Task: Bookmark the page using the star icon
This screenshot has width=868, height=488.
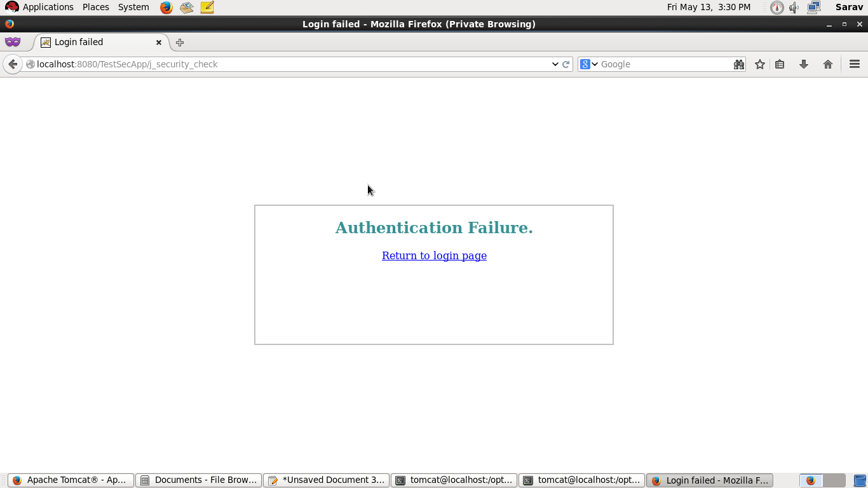Action: [760, 64]
